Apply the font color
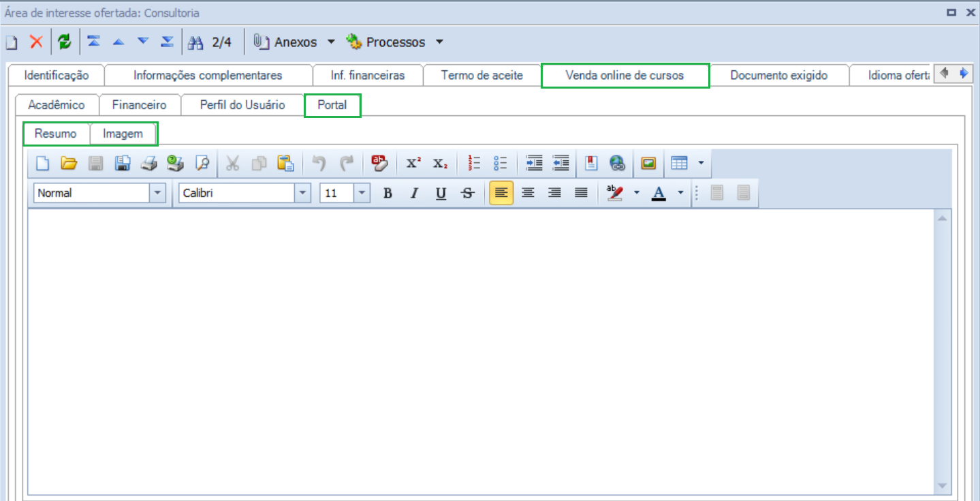The width and height of the screenshot is (980, 501). pyautogui.click(x=659, y=193)
